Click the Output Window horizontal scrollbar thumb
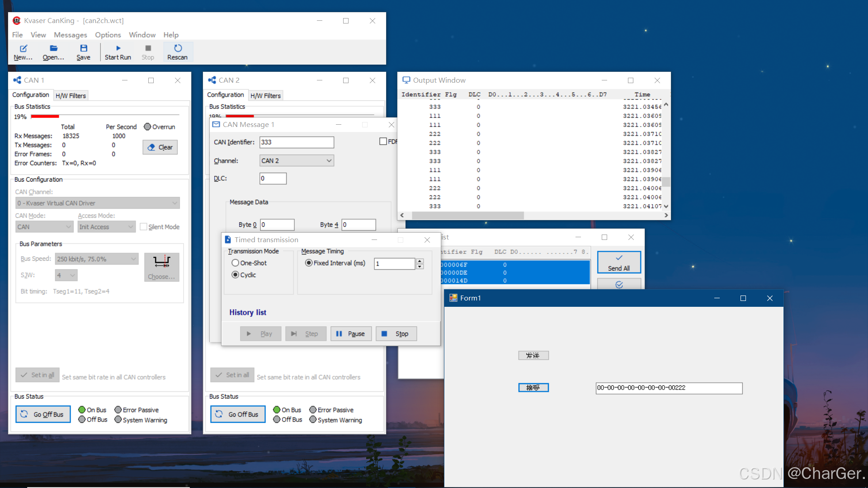The height and width of the screenshot is (488, 868). coord(468,216)
